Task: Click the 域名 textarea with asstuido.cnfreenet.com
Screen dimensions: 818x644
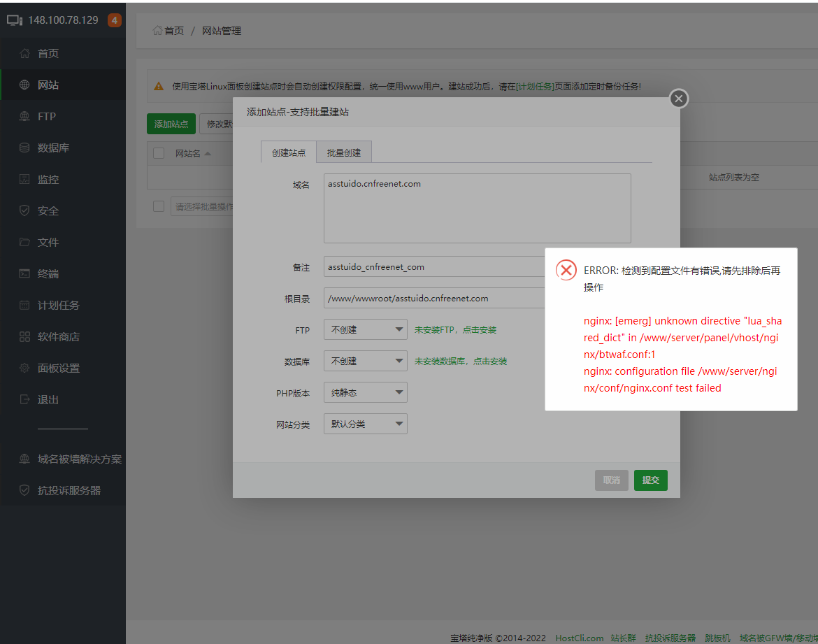Action: coord(478,208)
